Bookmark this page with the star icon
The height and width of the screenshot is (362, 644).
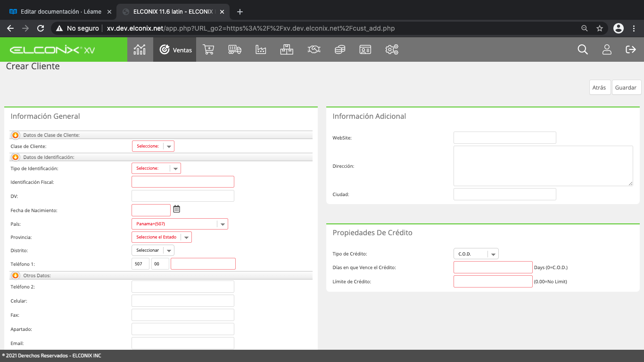[600, 28]
